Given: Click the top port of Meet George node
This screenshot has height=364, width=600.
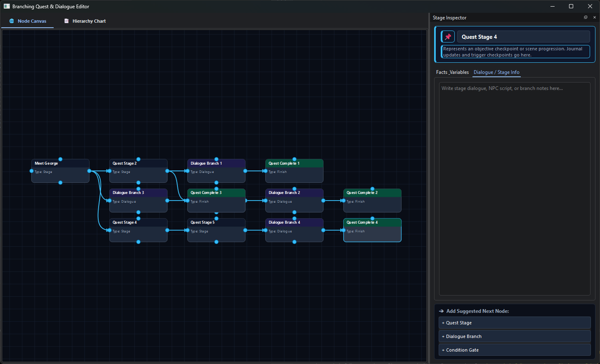Looking at the screenshot, I should click(60, 159).
